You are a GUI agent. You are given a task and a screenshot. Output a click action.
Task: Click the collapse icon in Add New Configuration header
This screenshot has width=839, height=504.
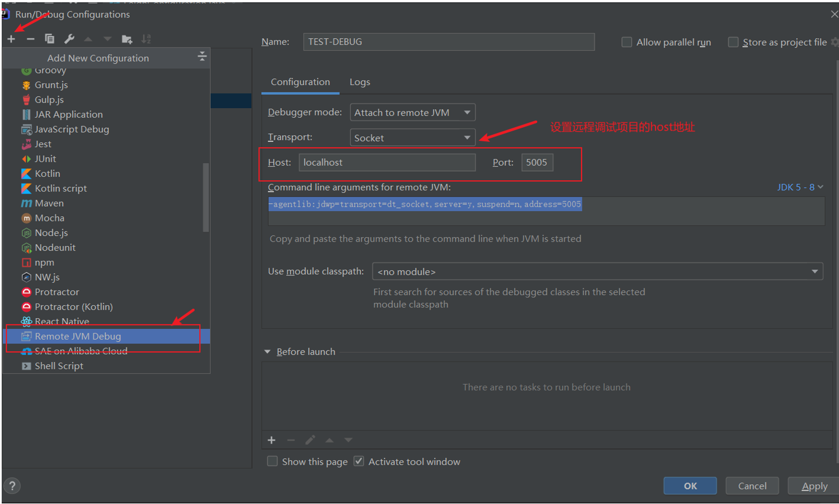(202, 56)
